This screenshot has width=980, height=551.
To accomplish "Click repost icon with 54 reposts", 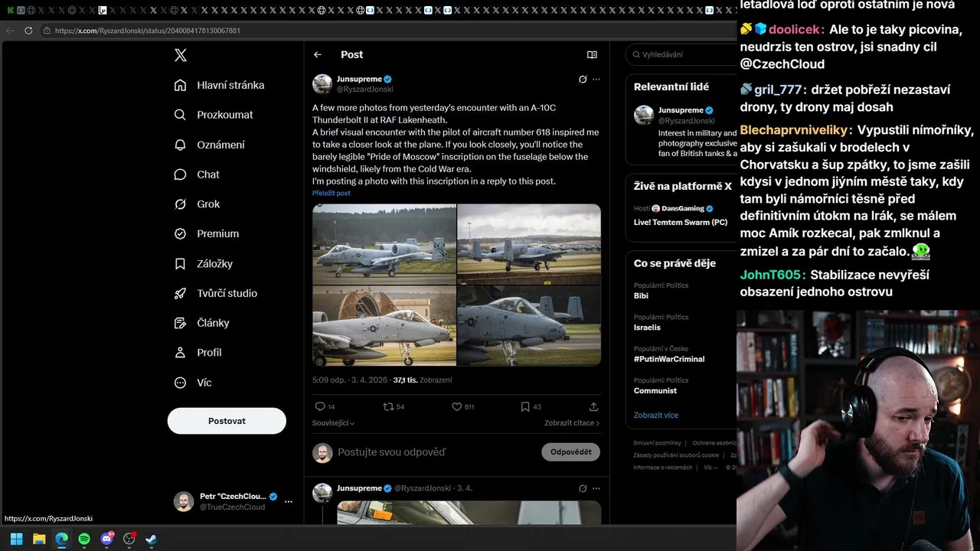I will click(x=388, y=406).
